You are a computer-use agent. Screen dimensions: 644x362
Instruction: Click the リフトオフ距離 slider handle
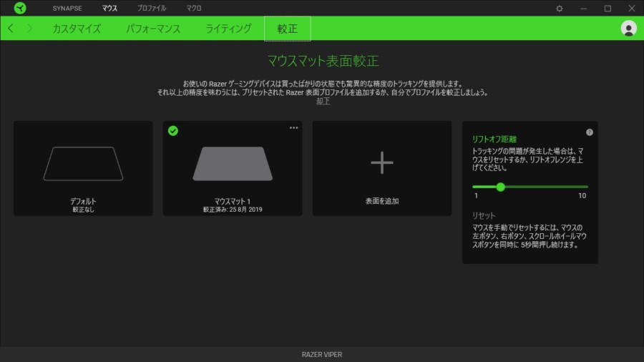click(500, 187)
